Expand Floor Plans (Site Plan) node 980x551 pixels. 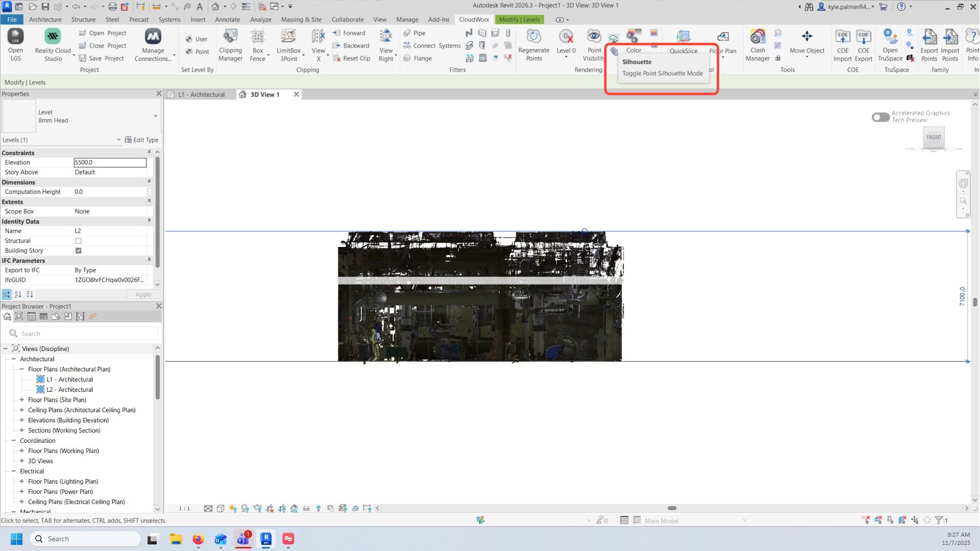coord(21,400)
